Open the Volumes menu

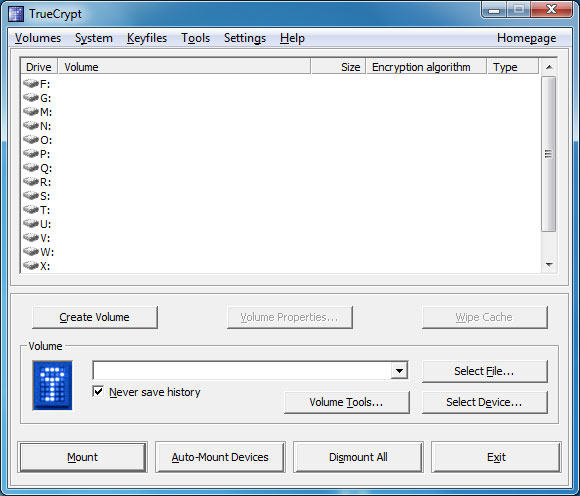pos(38,38)
